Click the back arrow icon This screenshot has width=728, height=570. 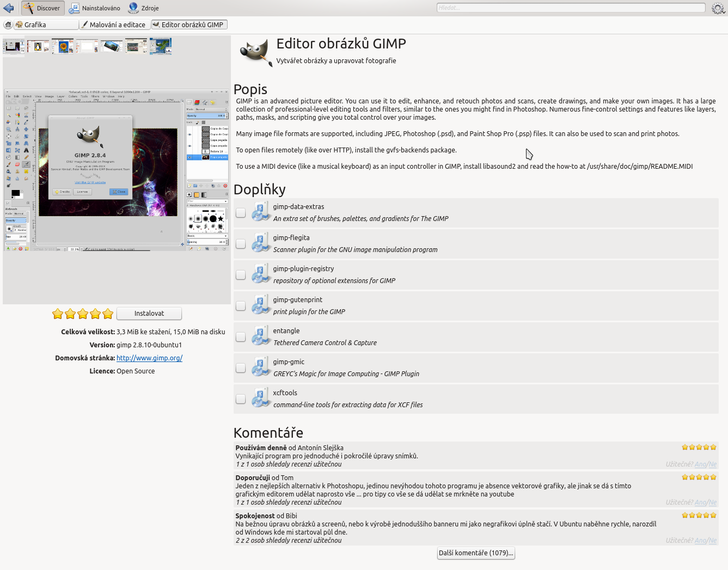pyautogui.click(x=8, y=8)
